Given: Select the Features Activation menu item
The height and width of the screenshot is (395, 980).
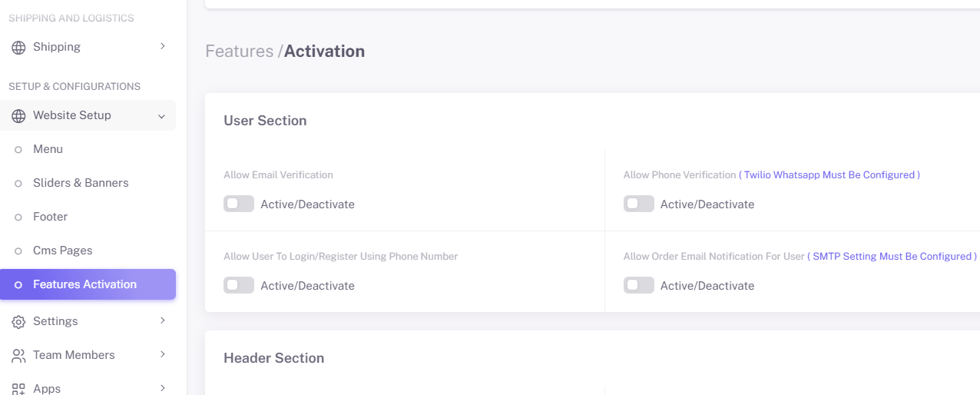Looking at the screenshot, I should click(88, 284).
